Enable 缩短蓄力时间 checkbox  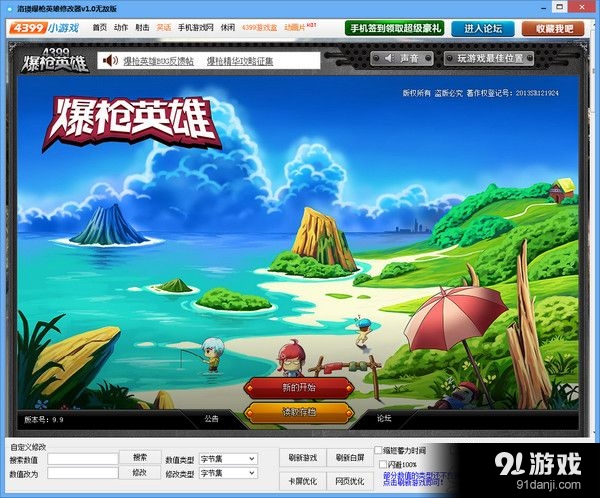point(378,450)
